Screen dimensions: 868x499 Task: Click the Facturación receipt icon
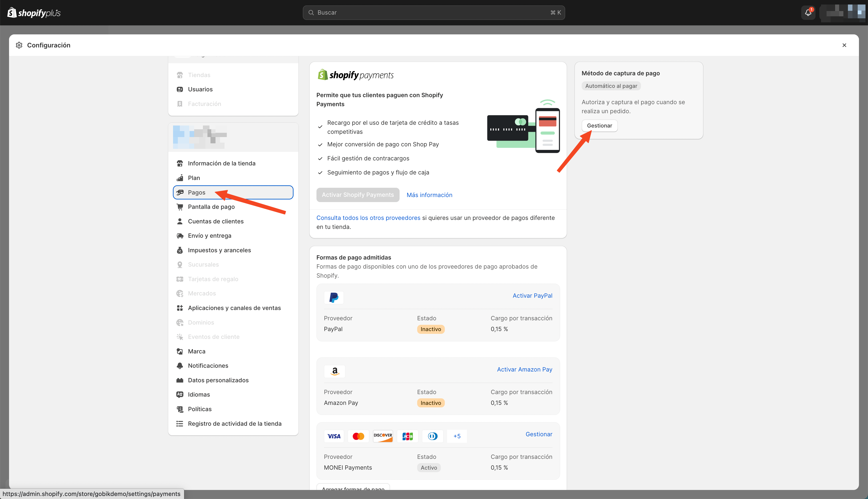click(180, 104)
